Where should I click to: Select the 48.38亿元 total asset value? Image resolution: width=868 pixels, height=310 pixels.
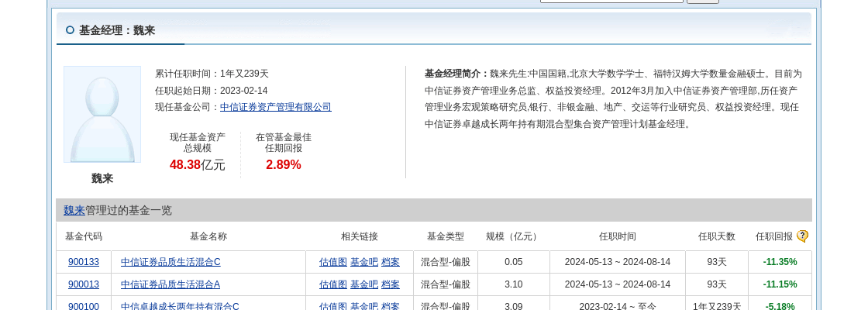198,164
